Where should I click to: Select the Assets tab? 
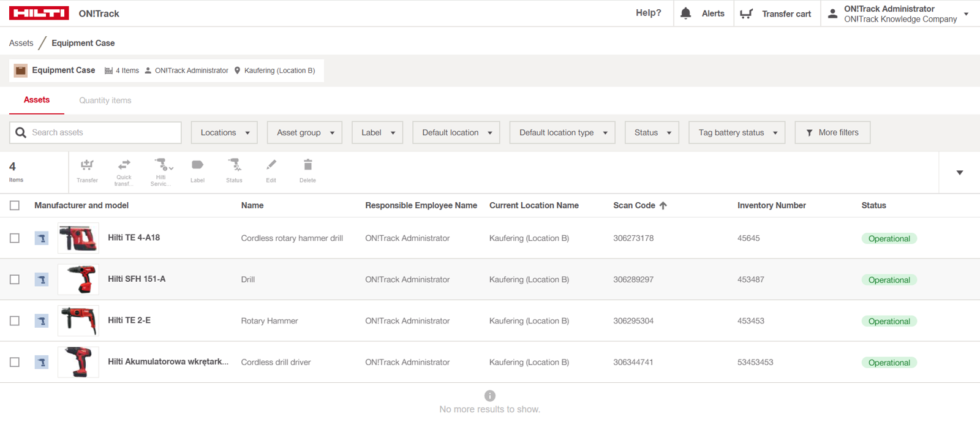(x=37, y=100)
